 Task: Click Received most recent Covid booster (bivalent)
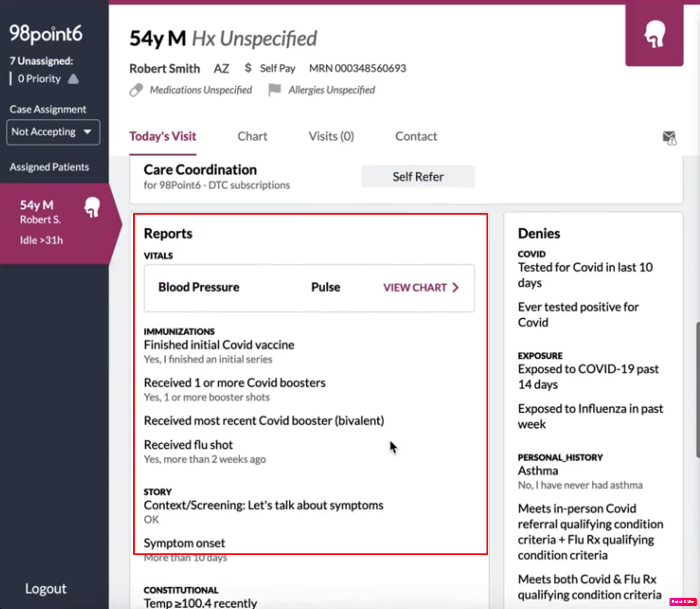pyautogui.click(x=264, y=421)
